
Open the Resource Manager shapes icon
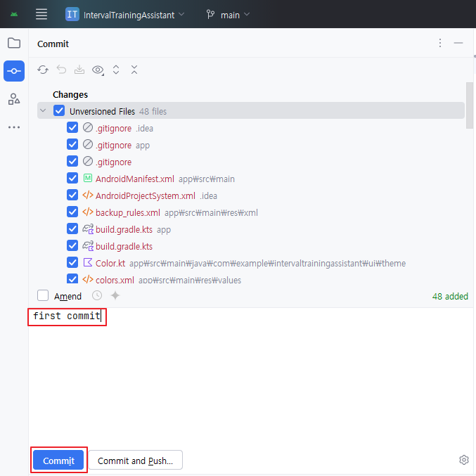[x=14, y=99]
